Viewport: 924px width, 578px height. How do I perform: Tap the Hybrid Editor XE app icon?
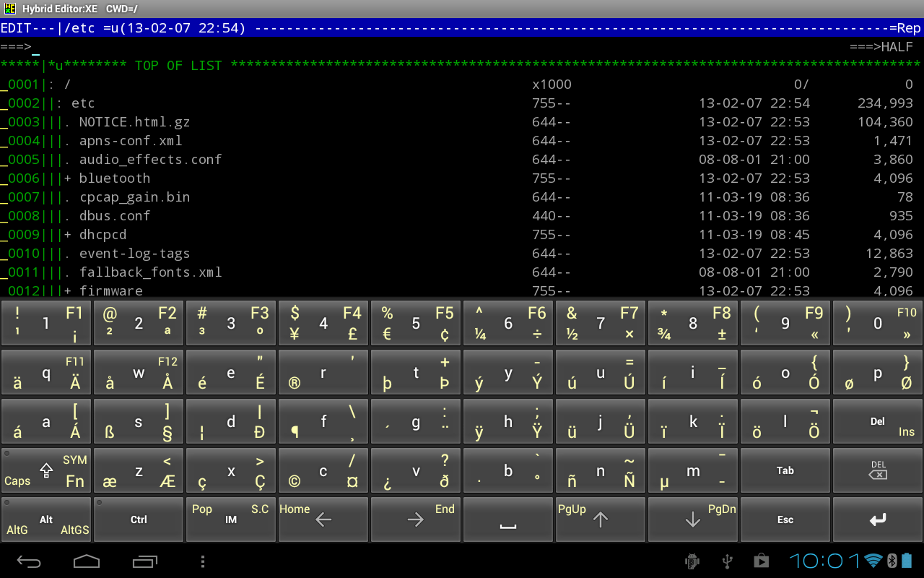tap(9, 9)
